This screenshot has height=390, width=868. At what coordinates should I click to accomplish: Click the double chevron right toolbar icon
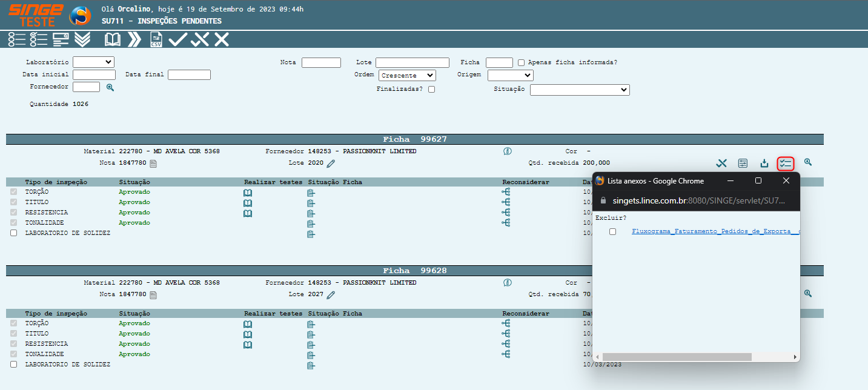134,40
